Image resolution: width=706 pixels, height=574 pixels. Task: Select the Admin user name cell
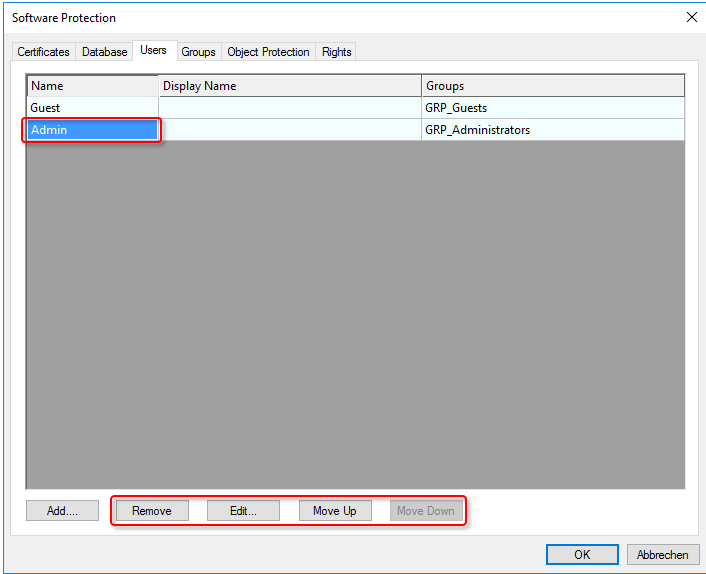[x=93, y=130]
